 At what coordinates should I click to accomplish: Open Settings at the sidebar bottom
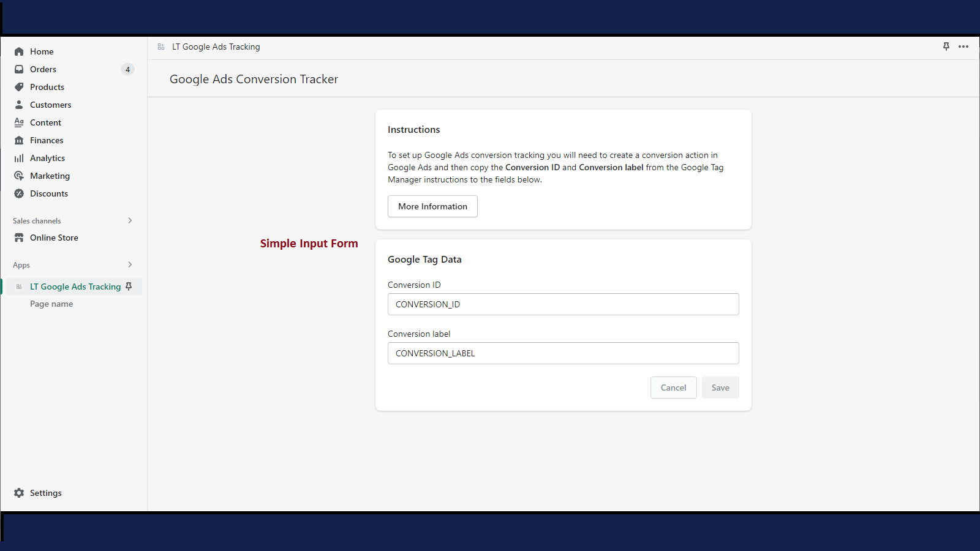46,493
